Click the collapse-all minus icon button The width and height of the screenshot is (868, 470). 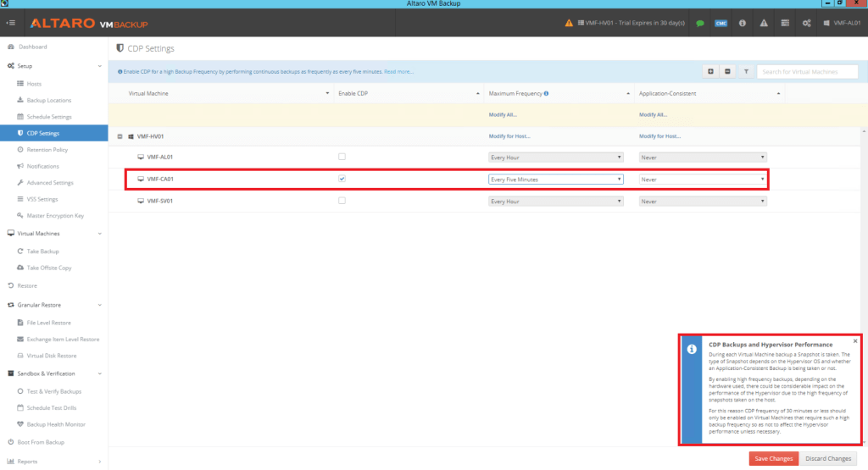coord(727,72)
